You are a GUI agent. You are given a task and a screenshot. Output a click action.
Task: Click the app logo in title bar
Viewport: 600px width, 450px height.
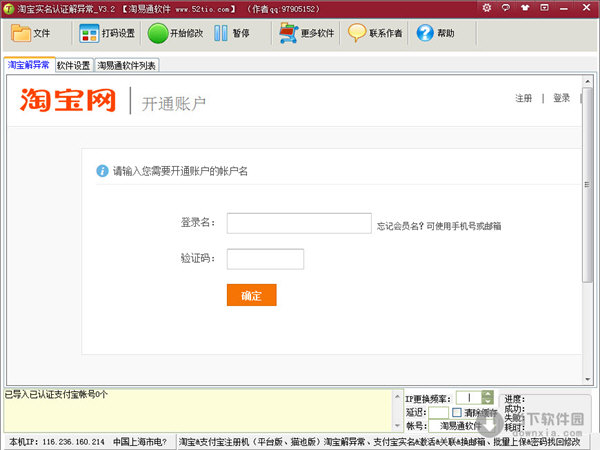click(x=8, y=9)
